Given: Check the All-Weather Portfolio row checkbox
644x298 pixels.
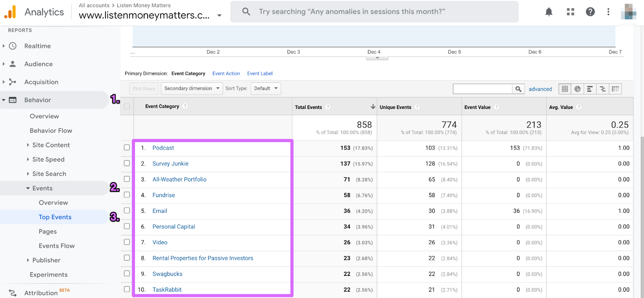Looking at the screenshot, I should tap(127, 179).
